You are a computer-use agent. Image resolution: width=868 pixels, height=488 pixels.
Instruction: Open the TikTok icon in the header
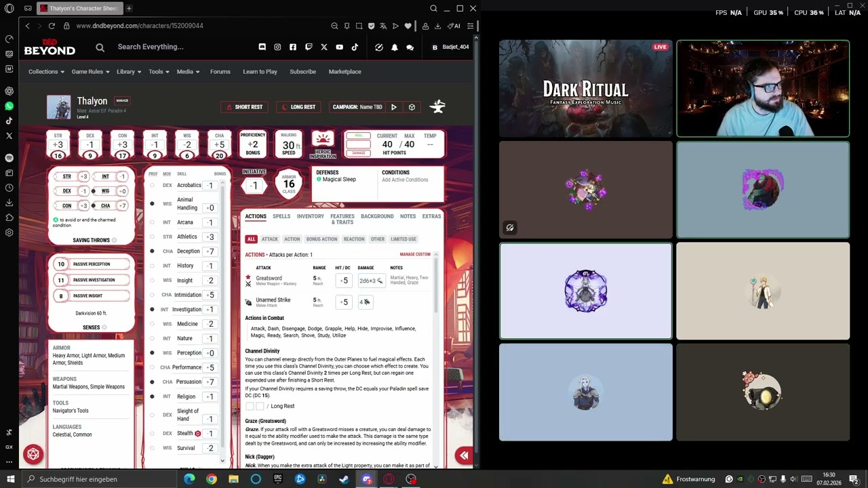355,47
